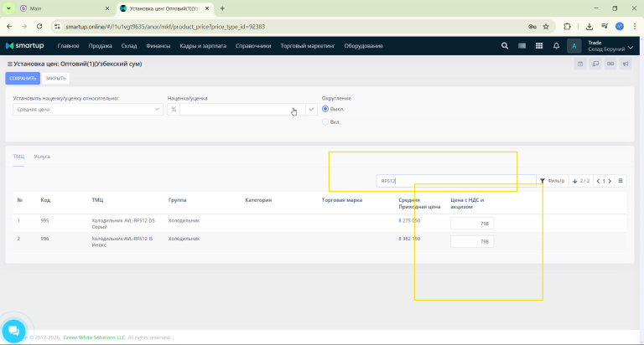The height and width of the screenshot is (345, 644).
Task: Switch to the ТМЦ tab
Action: click(x=18, y=157)
